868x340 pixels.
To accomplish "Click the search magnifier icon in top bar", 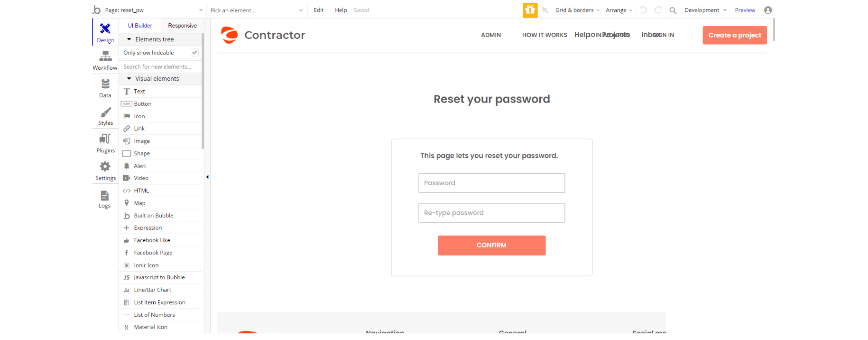I will tap(673, 10).
